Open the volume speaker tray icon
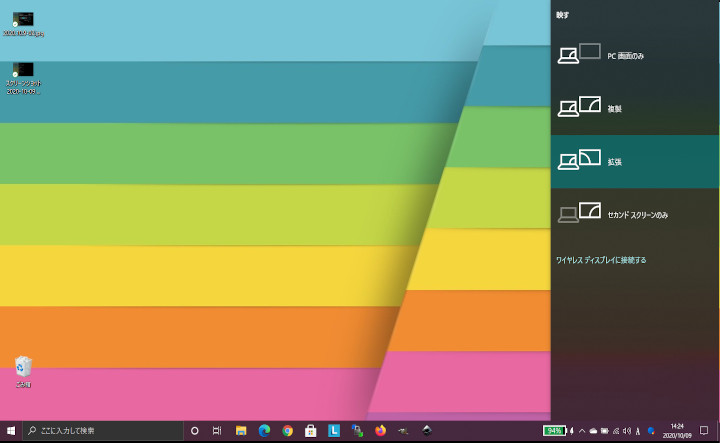 tap(627, 431)
